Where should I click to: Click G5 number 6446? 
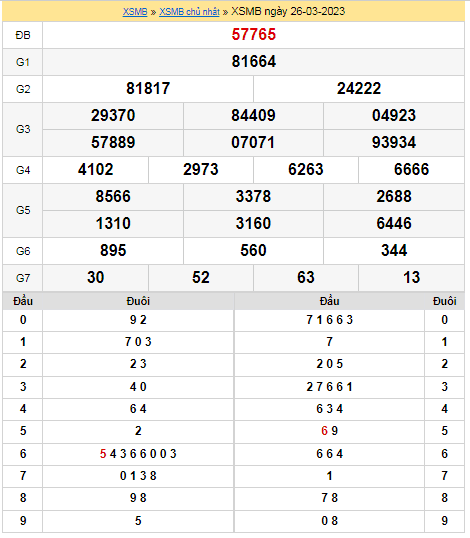394,223
